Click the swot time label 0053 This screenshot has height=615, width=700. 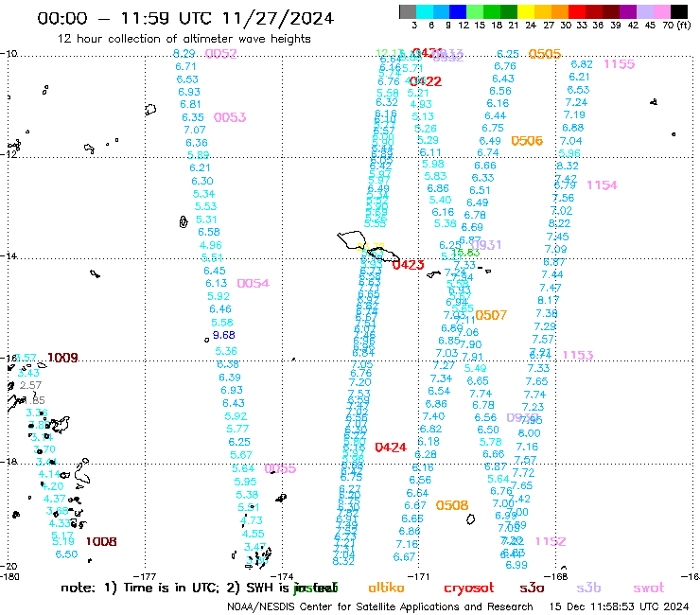pyautogui.click(x=230, y=117)
